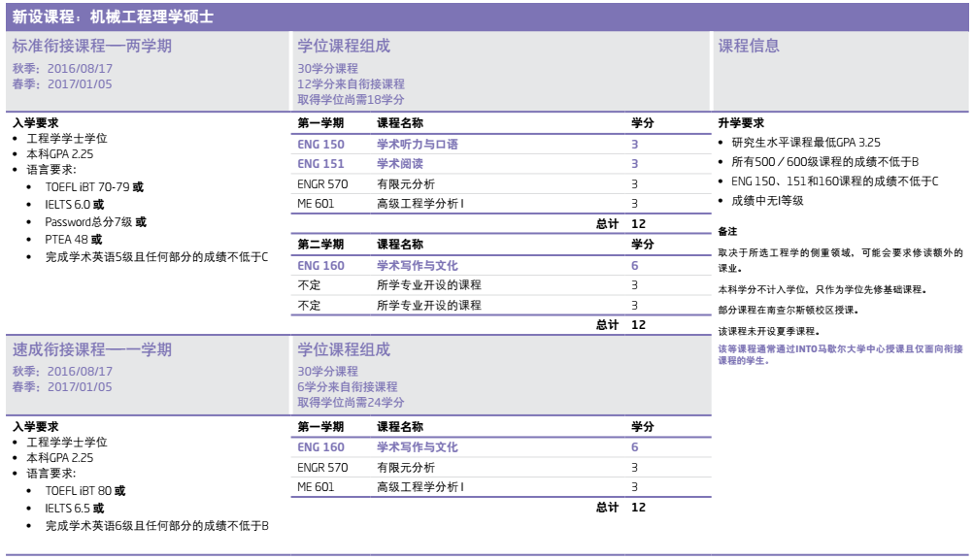Click the 速成衔接课程—一学期 heading
The height and width of the screenshot is (560, 974).
pyautogui.click(x=91, y=349)
